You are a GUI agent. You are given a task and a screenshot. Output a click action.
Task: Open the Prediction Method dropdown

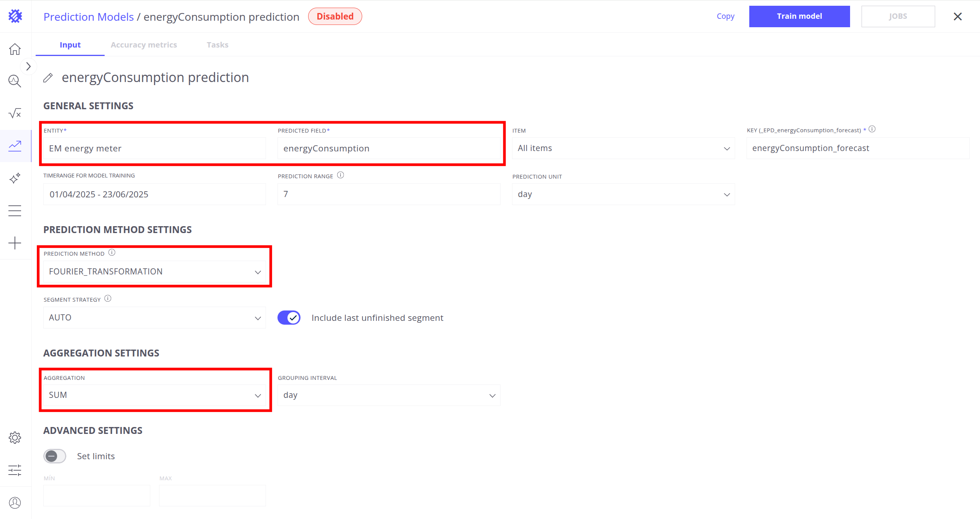click(154, 272)
